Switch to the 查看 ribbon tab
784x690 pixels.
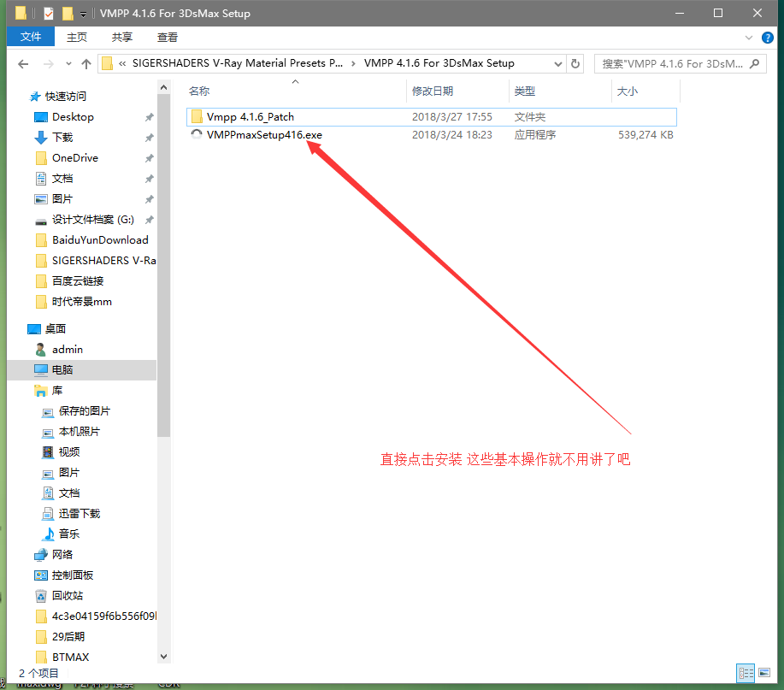(x=167, y=37)
